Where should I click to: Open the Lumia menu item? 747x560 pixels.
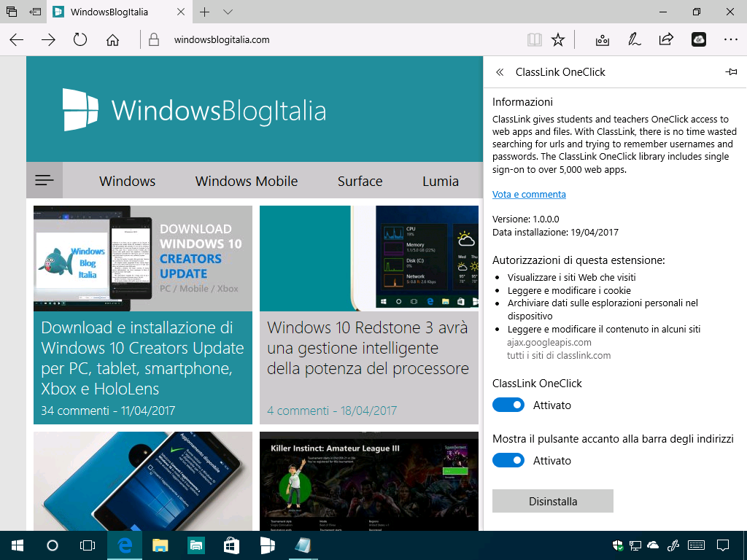point(440,182)
